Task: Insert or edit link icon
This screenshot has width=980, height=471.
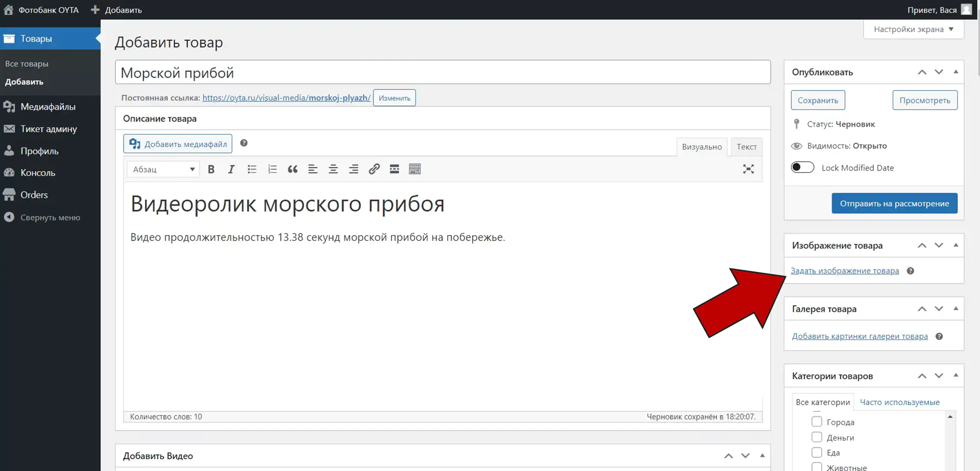Action: tap(374, 169)
